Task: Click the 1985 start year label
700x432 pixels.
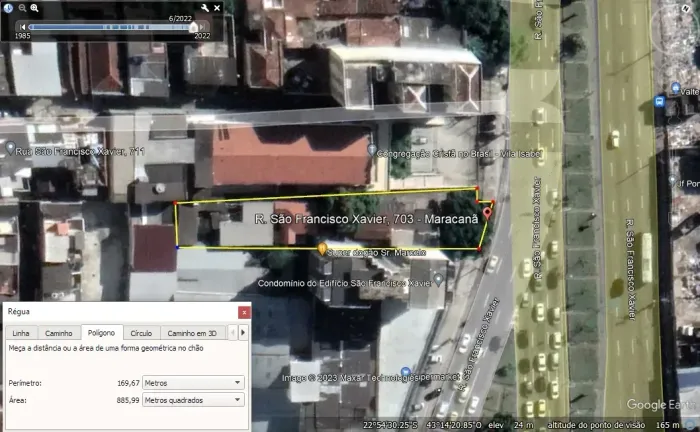Action: click(x=23, y=36)
